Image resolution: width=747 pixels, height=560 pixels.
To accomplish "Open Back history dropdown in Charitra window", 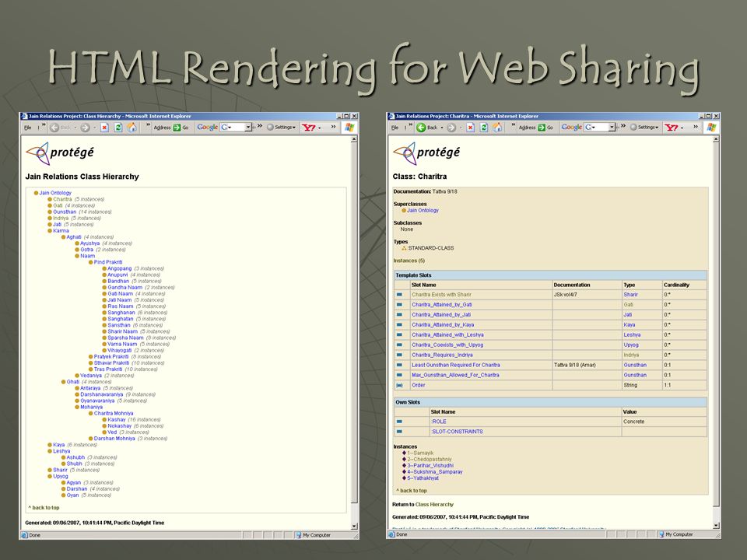I will click(442, 128).
